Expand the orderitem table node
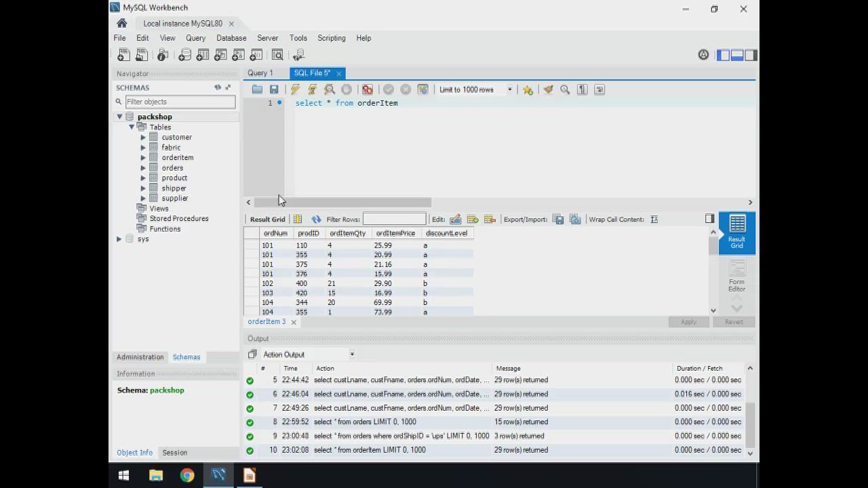This screenshot has width=868, height=488. (143, 158)
